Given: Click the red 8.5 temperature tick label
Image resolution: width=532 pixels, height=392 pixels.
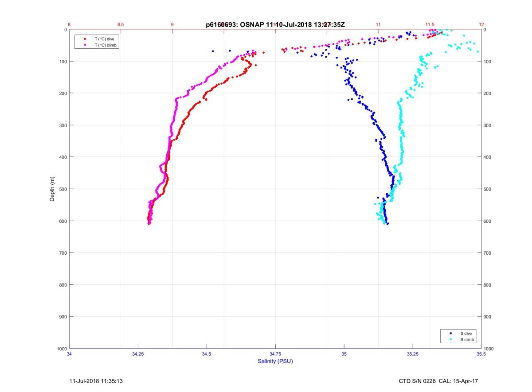Looking at the screenshot, I should click(x=121, y=25).
